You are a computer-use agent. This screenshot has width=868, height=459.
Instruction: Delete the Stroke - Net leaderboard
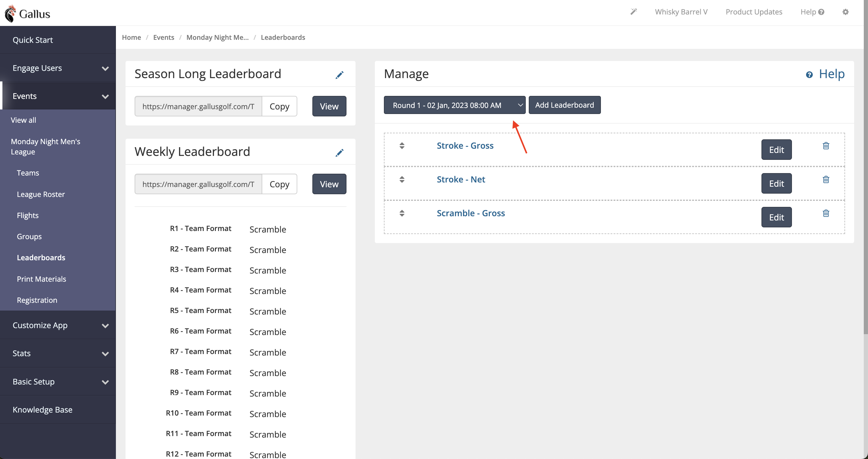coord(826,179)
